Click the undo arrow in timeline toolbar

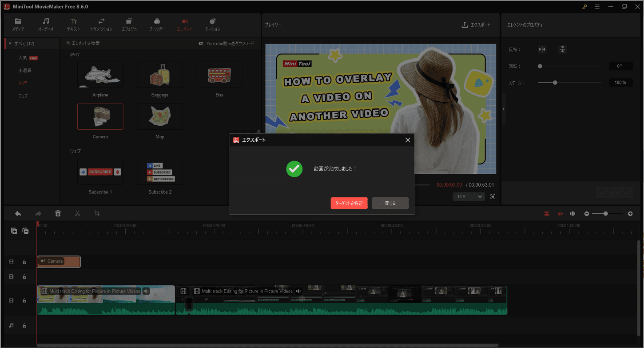(18, 214)
